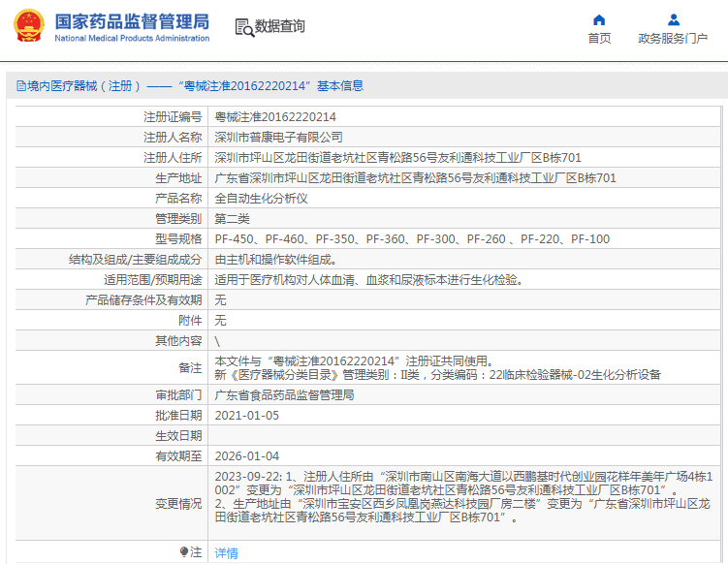Open 政务服务门户 portal link

(673, 39)
